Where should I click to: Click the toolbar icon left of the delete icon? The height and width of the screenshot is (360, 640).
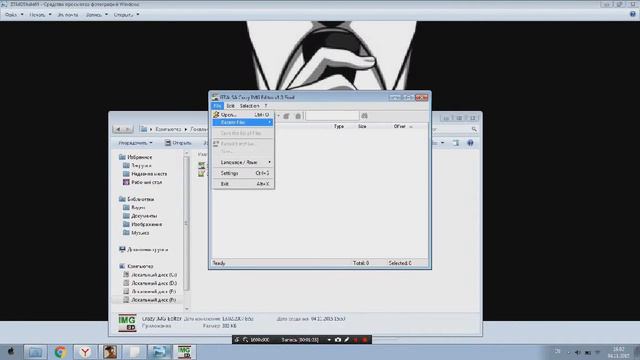pyautogui.click(x=287, y=116)
